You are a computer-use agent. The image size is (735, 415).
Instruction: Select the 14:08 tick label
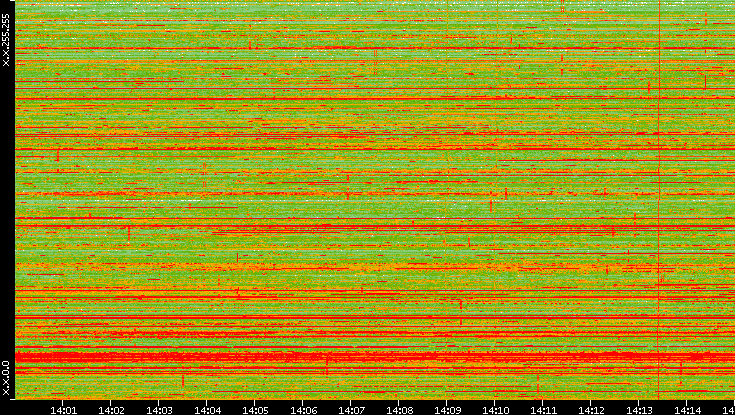pyautogui.click(x=399, y=410)
